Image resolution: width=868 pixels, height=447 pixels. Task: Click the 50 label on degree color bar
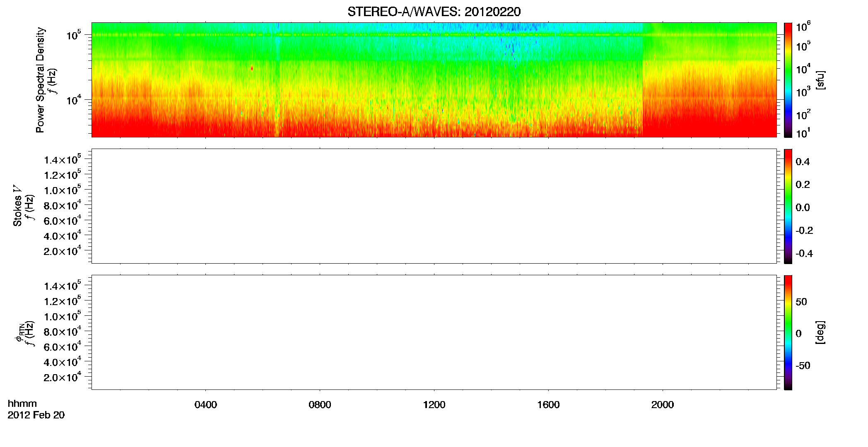click(801, 302)
